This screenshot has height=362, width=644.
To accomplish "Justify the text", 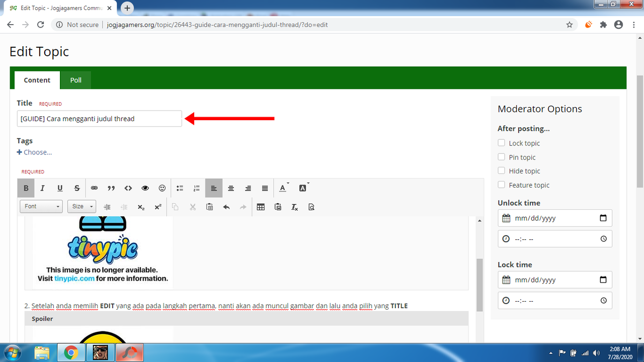I will tap(265, 188).
